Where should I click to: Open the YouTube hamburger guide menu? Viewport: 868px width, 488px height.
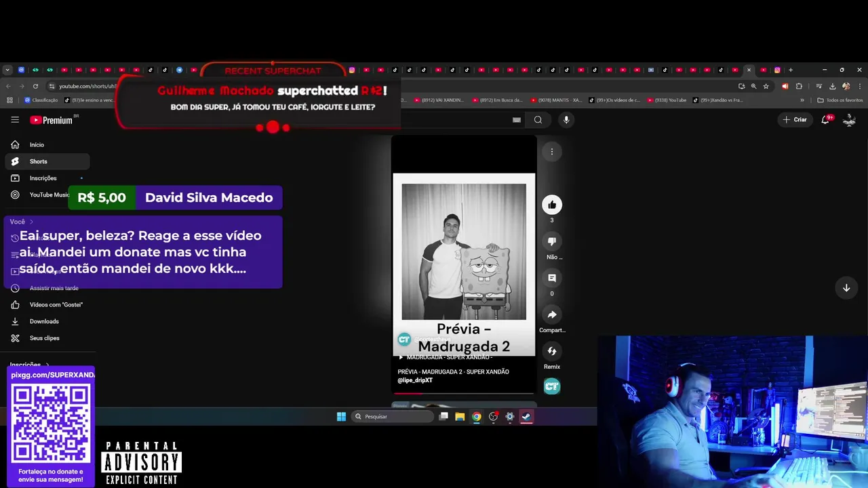click(15, 120)
